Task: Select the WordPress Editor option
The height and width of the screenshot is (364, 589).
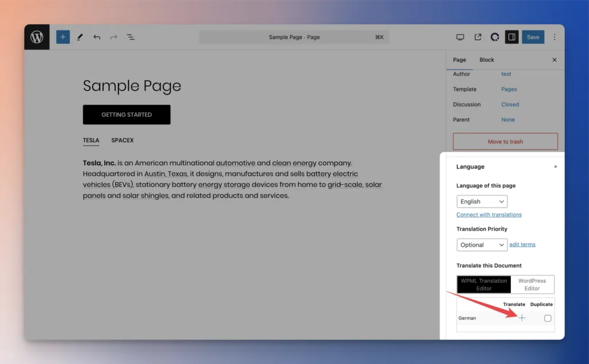Action: pos(532,285)
